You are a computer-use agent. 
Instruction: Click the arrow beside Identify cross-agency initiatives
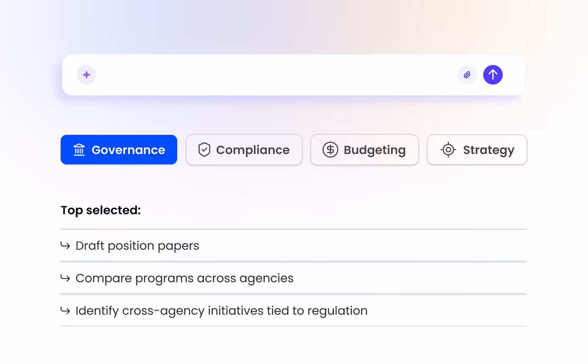click(x=65, y=310)
